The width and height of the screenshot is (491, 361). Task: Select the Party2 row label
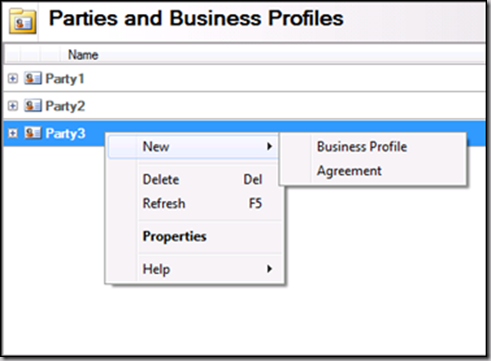point(65,106)
